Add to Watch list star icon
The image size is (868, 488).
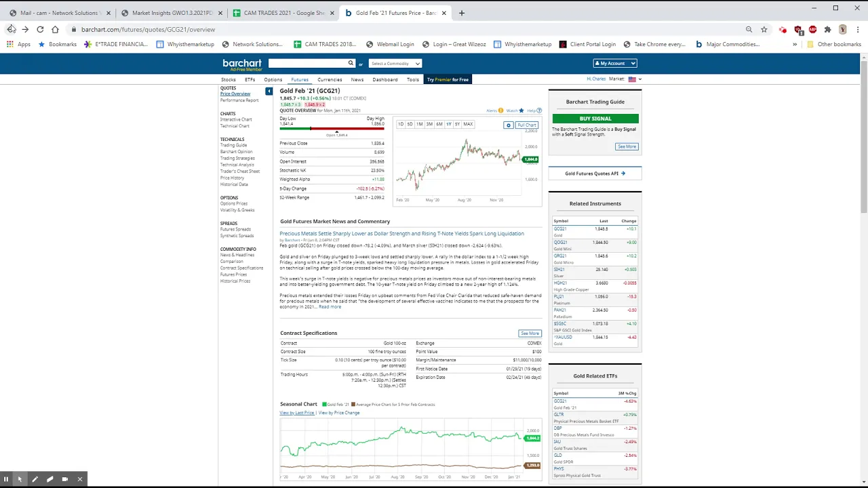click(521, 110)
